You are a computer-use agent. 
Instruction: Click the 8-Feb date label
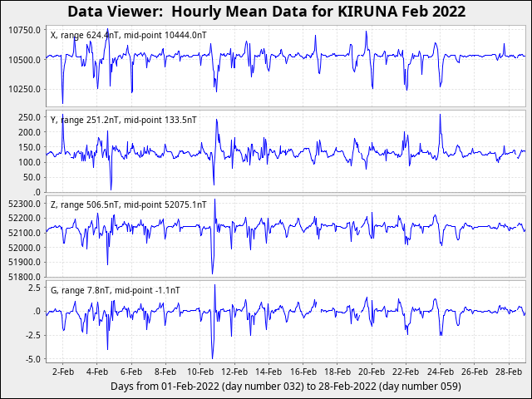pyautogui.click(x=165, y=372)
